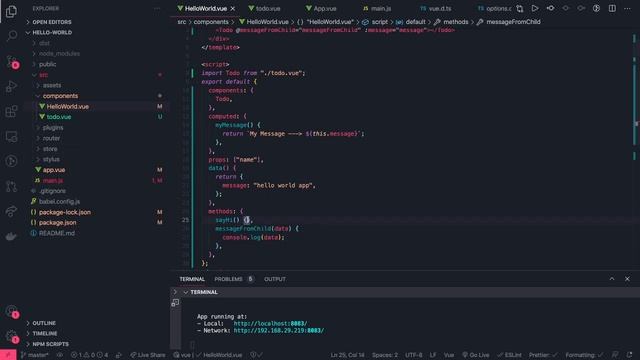Viewport: 640px width, 360px height.
Task: Open the Network URL http://192.168.29.219:8083/
Action: (x=279, y=330)
